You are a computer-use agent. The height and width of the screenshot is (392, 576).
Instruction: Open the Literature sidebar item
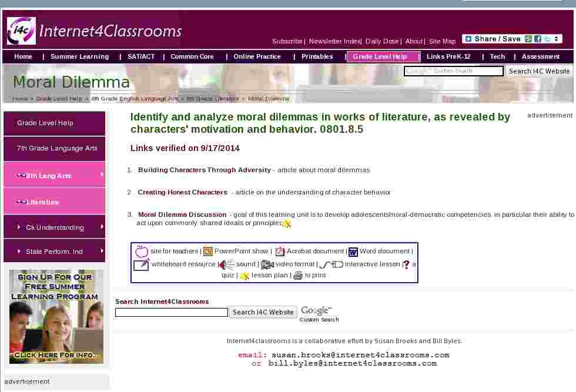[x=54, y=202]
